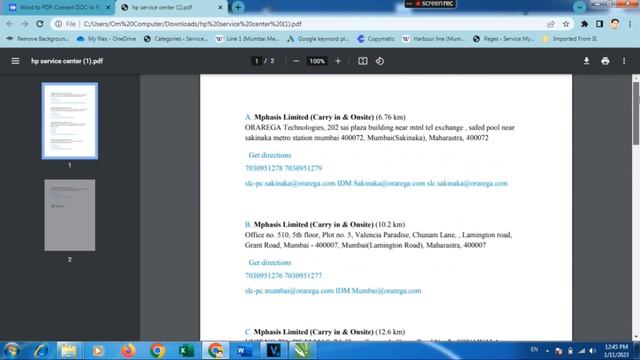Open the Copymatic bookmark
The width and height of the screenshot is (640, 360).
point(376,39)
